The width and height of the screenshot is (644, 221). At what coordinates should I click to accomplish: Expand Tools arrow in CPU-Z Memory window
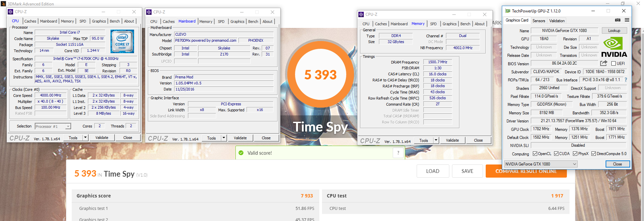point(436,140)
